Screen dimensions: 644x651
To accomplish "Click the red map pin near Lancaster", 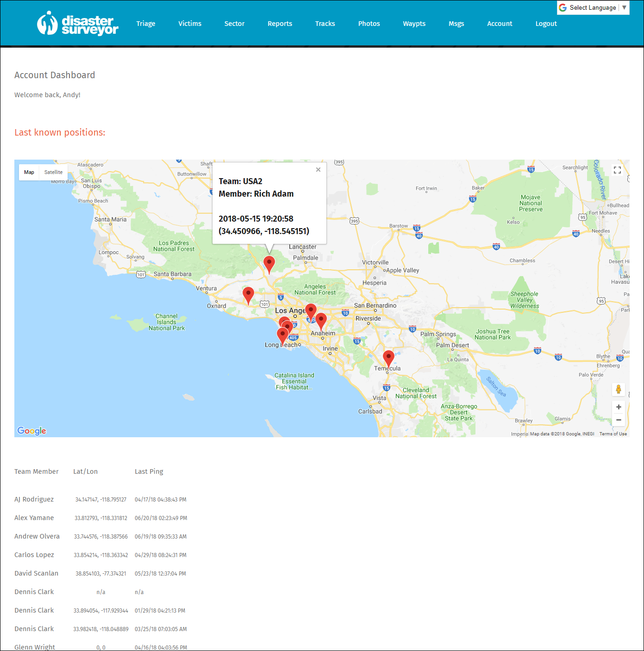I will point(269,265).
